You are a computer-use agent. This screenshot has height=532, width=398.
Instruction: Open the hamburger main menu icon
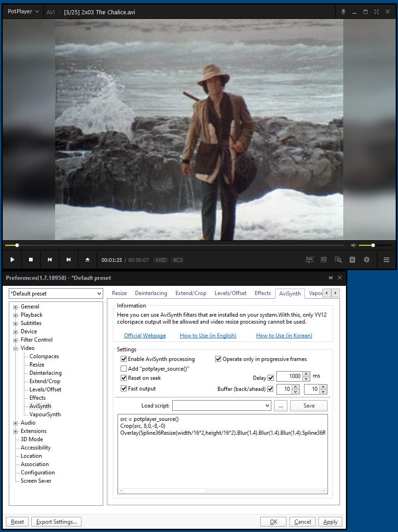[x=386, y=260]
